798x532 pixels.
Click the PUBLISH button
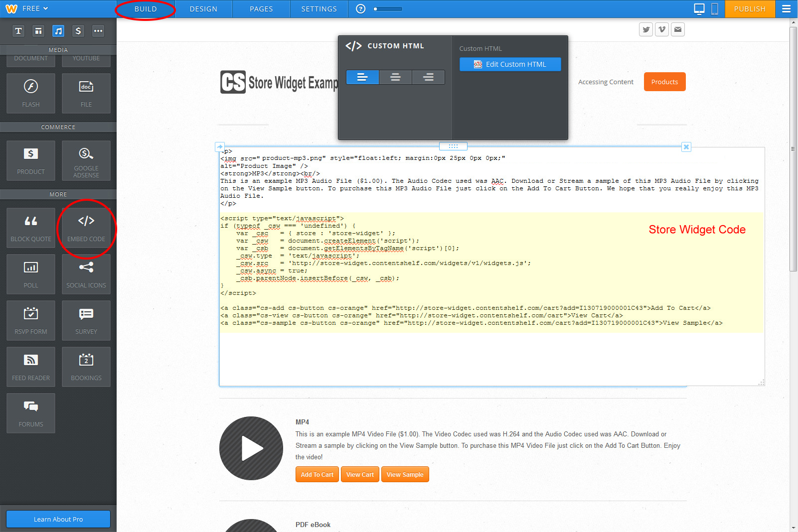tap(750, 9)
